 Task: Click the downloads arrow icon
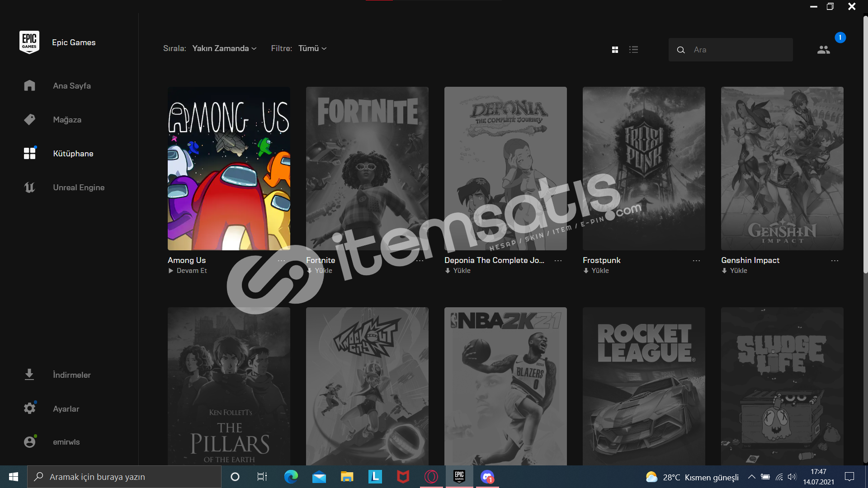click(x=29, y=375)
